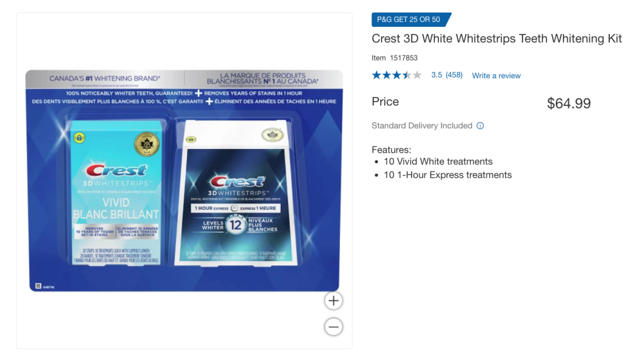
Task: Open Standard Delivery info icon
Action: 480,126
